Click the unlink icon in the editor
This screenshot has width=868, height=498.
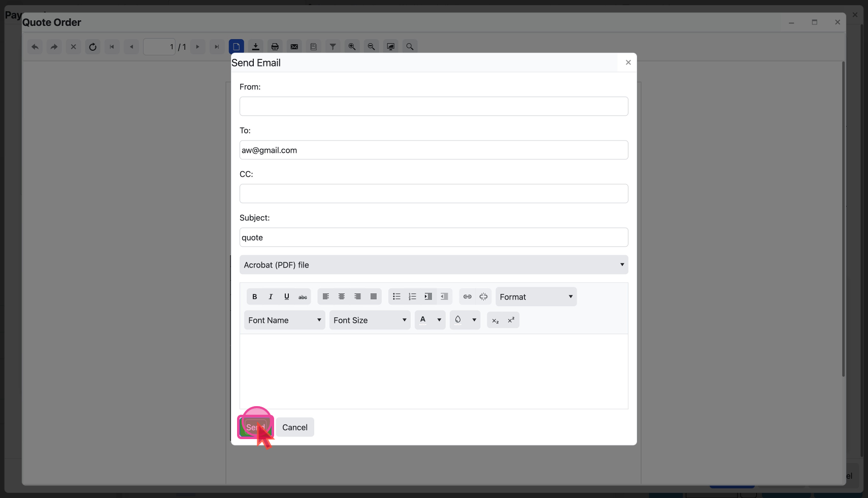click(x=484, y=296)
